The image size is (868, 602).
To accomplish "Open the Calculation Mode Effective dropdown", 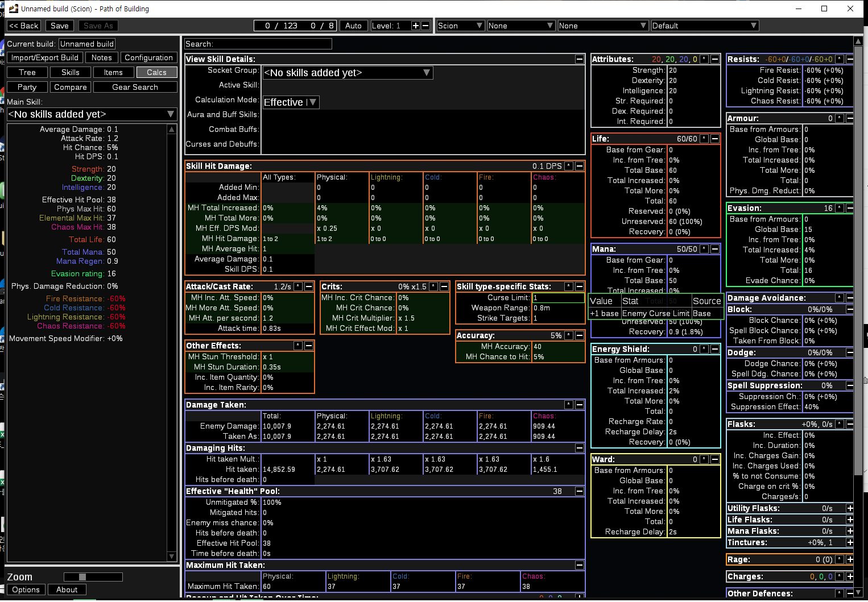I will [291, 102].
